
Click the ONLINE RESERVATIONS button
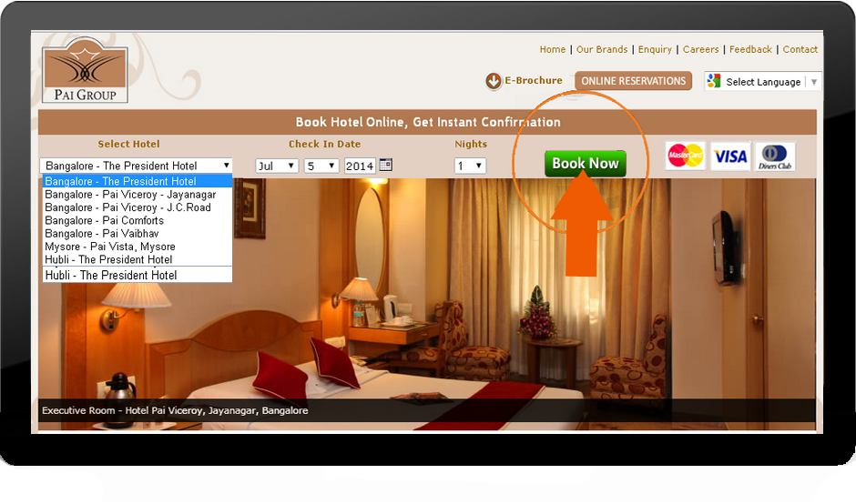[633, 81]
